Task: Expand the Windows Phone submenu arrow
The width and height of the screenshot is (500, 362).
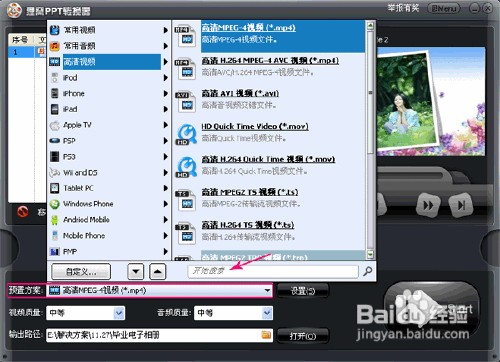Action: (x=166, y=204)
